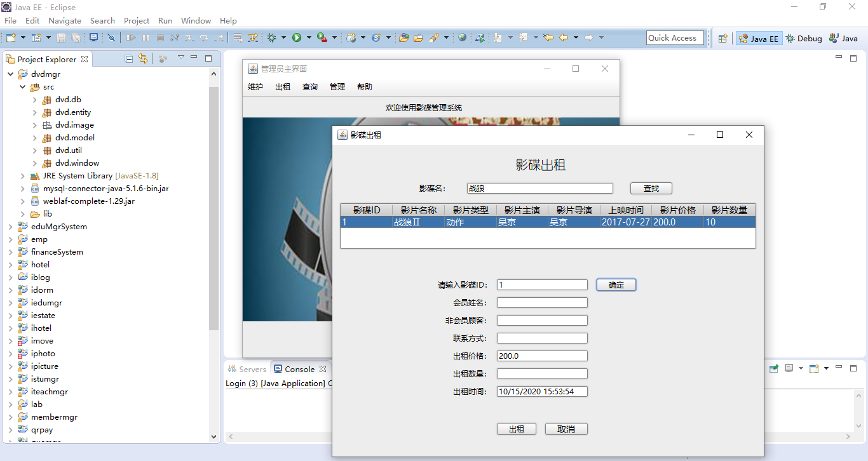868x461 pixels.
Task: Open the Back history dropdown arrow
Action: [x=576, y=38]
